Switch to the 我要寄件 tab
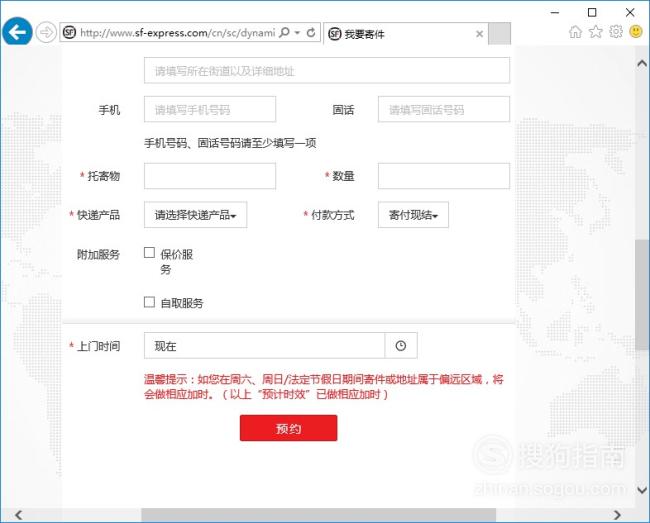Viewport: 650px width, 523px height. [404, 34]
